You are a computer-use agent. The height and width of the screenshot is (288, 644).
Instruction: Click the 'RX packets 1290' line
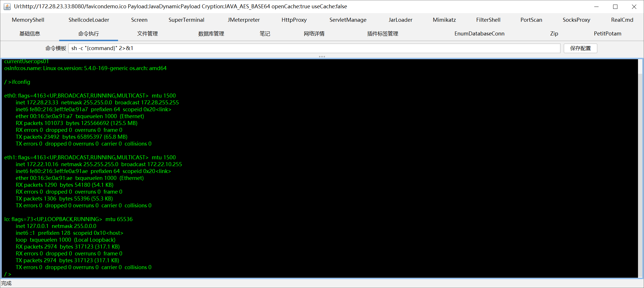pos(65,185)
